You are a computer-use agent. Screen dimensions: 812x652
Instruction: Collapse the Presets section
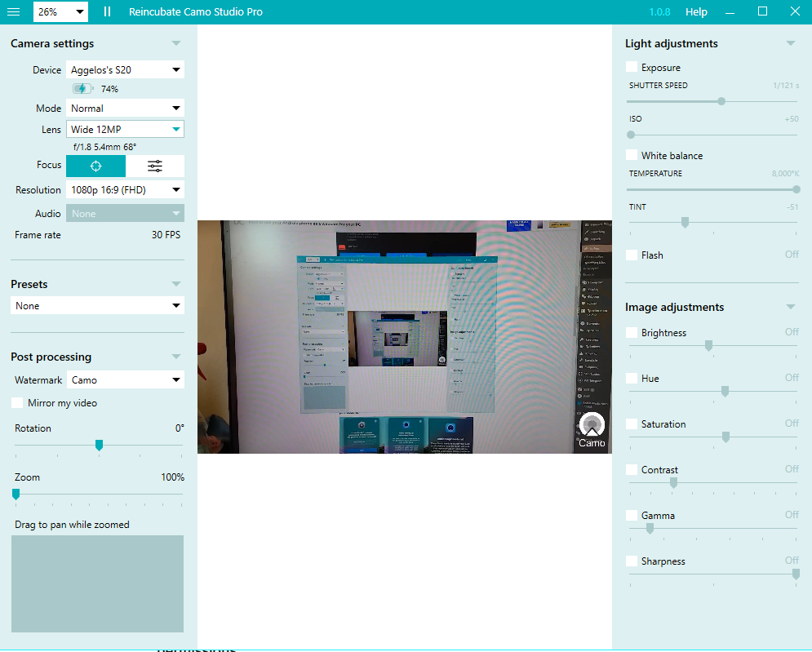point(176,284)
